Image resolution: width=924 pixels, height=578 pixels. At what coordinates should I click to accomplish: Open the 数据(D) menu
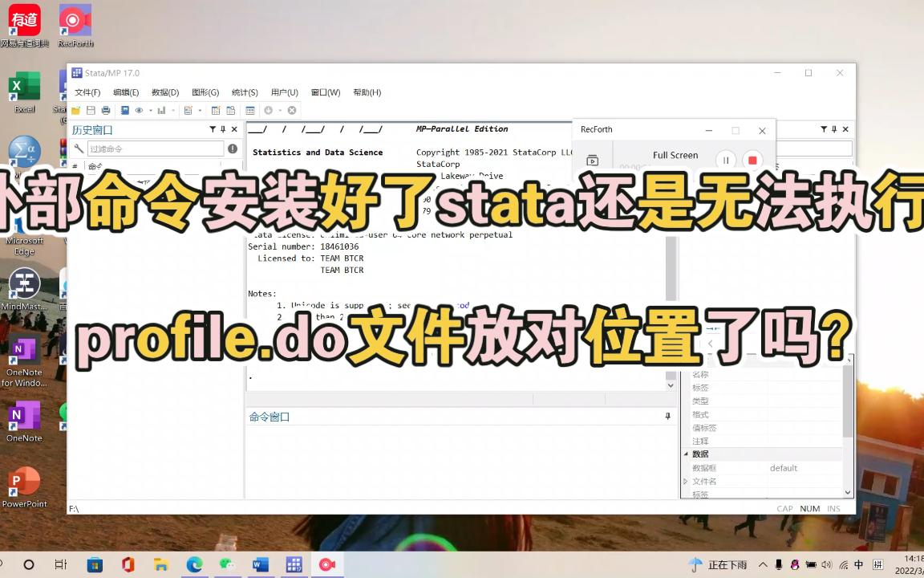click(x=165, y=92)
